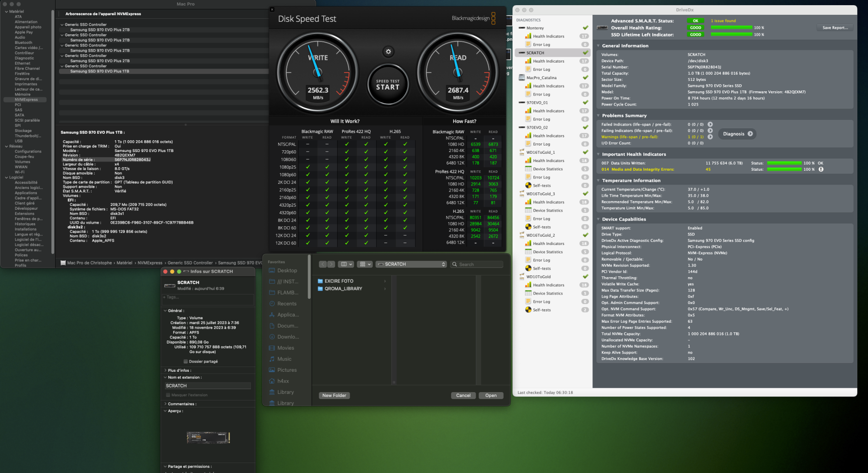
Task: Select Pictures in Favorites sidebar
Action: coord(286,370)
